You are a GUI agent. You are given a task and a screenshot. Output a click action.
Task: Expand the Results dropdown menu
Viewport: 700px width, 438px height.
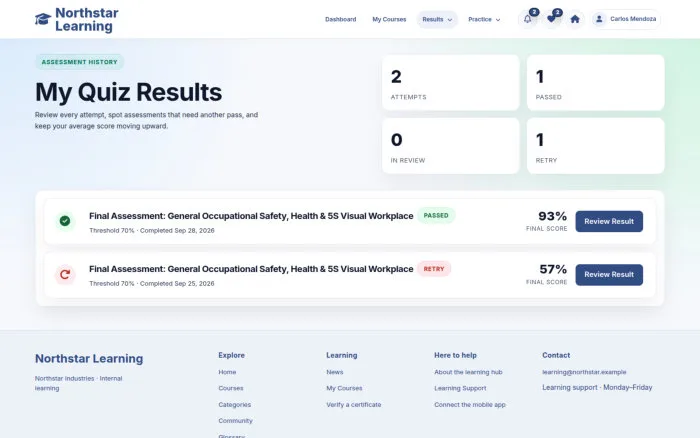[x=437, y=19]
